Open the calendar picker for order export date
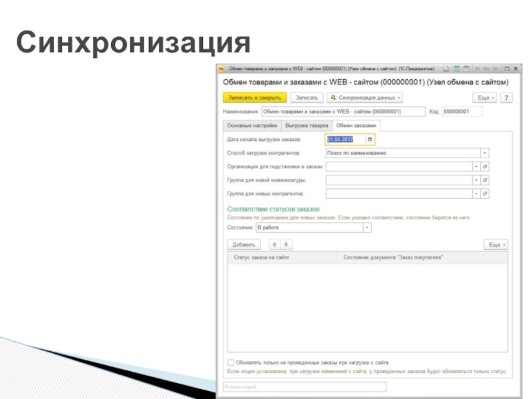Screen dimensions: 532x399 coord(370,140)
